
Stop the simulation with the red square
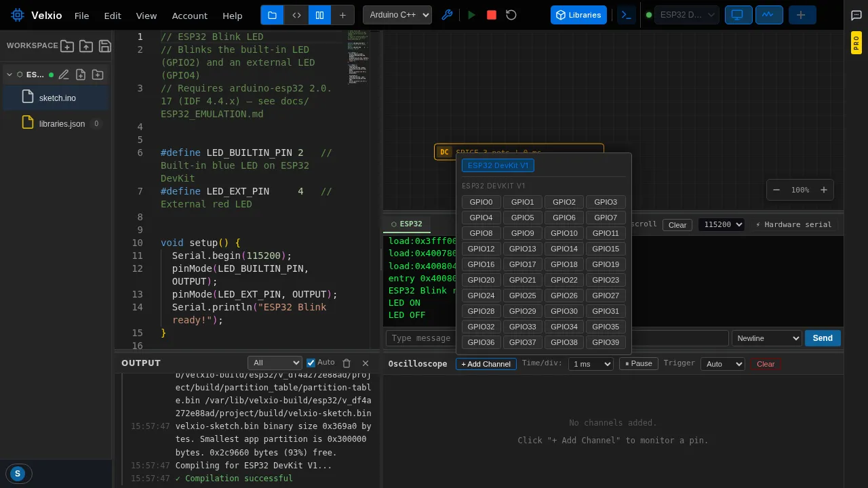coord(492,15)
